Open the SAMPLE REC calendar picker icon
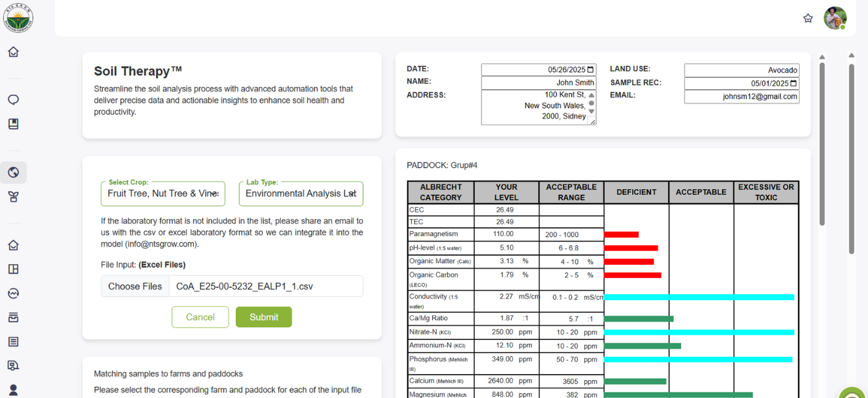This screenshot has height=398, width=868. (794, 83)
